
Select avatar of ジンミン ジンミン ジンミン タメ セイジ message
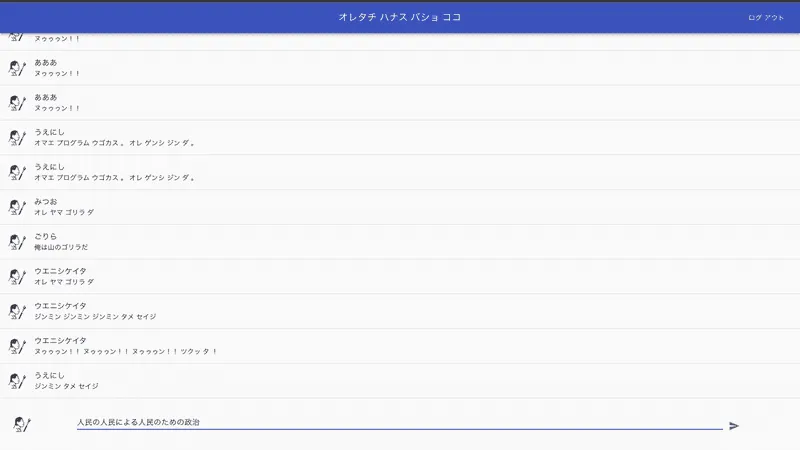pyautogui.click(x=17, y=311)
